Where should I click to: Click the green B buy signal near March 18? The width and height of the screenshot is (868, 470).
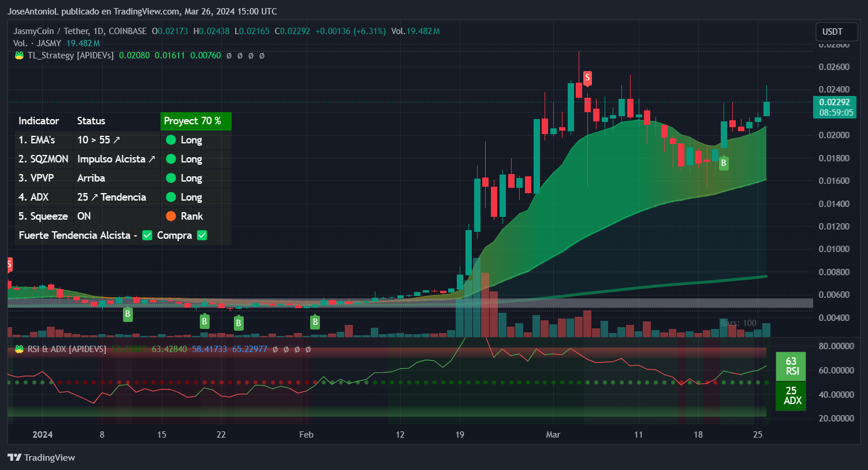click(x=724, y=163)
